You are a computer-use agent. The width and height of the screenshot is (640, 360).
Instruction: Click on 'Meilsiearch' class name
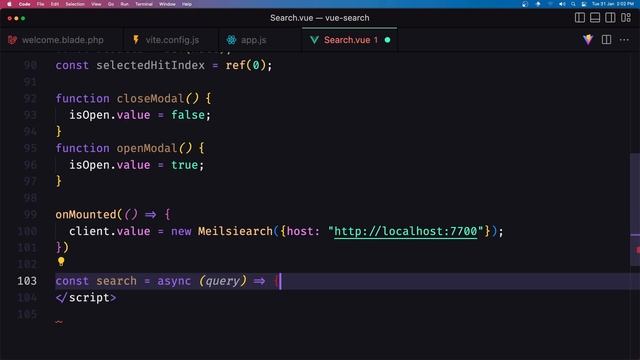pyautogui.click(x=235, y=231)
